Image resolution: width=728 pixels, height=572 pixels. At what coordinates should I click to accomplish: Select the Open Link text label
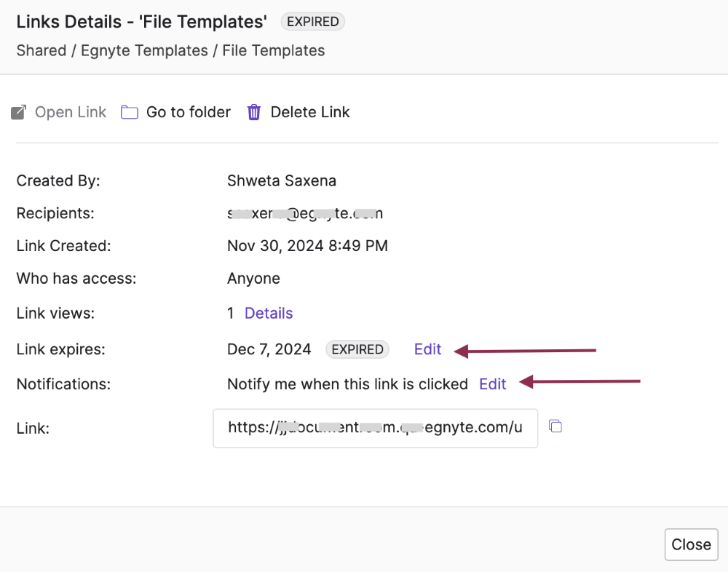[x=71, y=112]
